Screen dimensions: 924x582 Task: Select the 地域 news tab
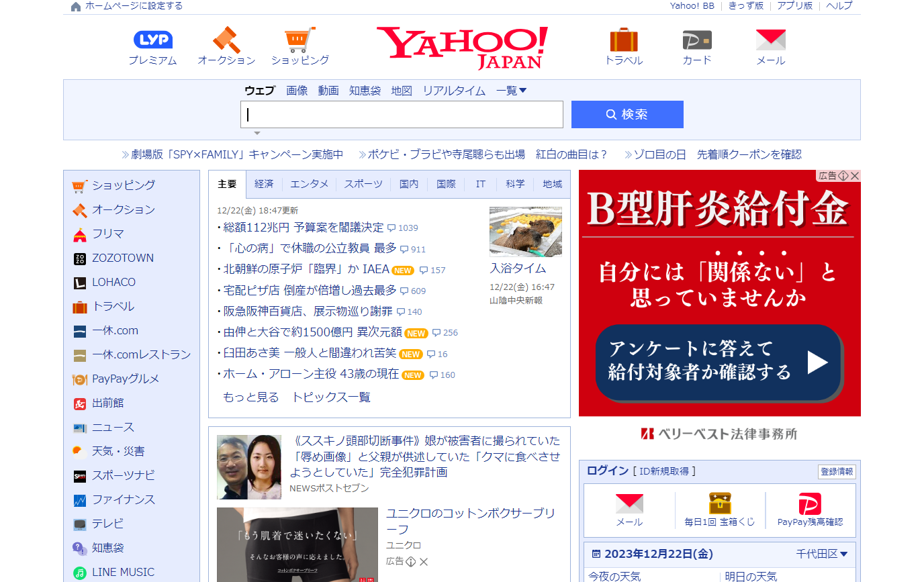pyautogui.click(x=553, y=184)
